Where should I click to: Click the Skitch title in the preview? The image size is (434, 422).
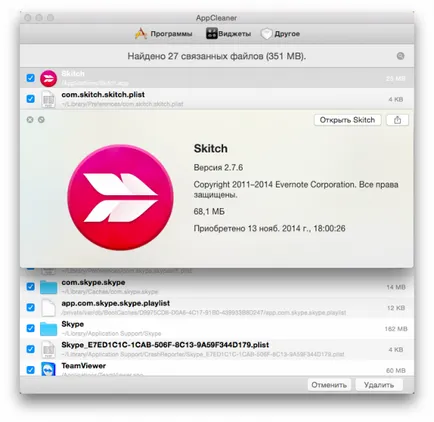(211, 148)
